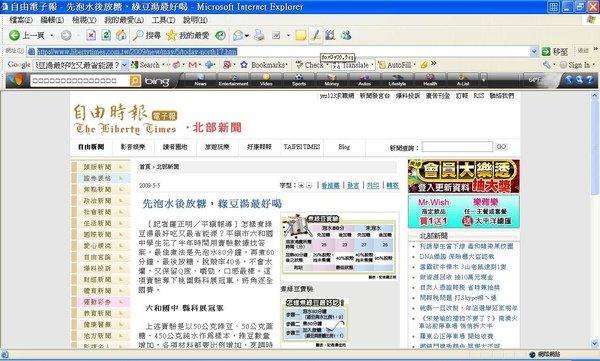Expand the address bar URL dropdown
Screen dimensions: 600x361
tap(534, 51)
